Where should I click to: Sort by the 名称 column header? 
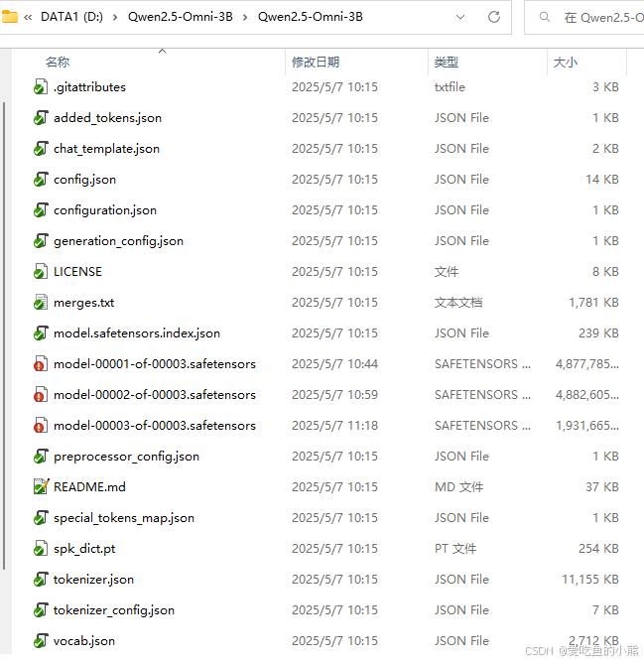[58, 63]
